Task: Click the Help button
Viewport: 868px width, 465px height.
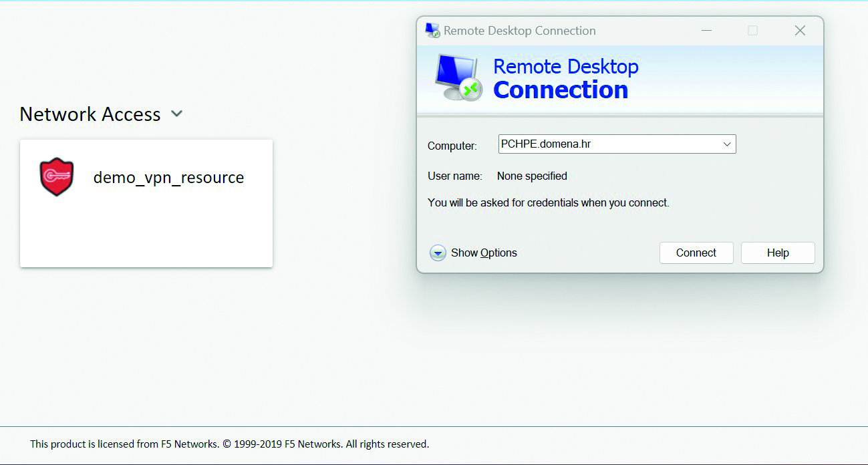Action: click(778, 253)
